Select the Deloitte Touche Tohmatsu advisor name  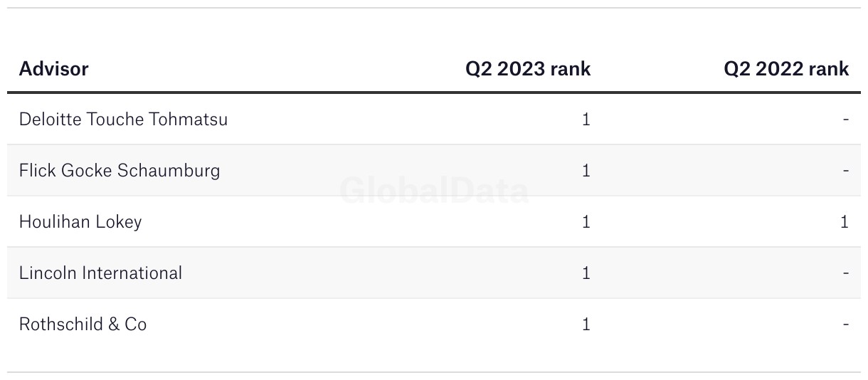(x=123, y=120)
